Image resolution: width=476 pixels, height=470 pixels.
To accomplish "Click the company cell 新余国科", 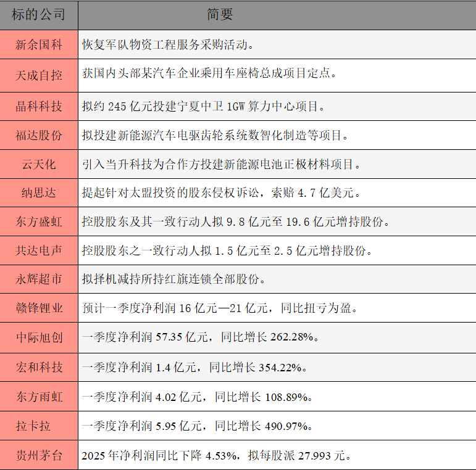I will coord(39,44).
